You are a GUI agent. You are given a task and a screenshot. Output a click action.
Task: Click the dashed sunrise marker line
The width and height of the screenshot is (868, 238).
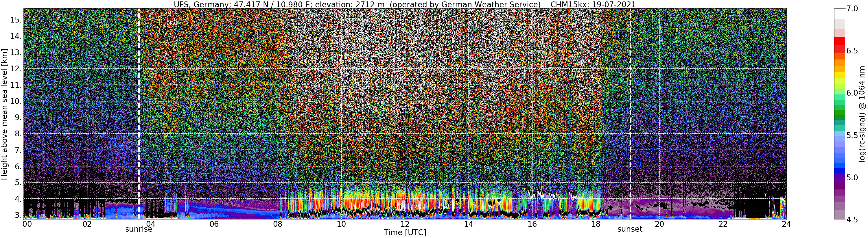pyautogui.click(x=139, y=114)
